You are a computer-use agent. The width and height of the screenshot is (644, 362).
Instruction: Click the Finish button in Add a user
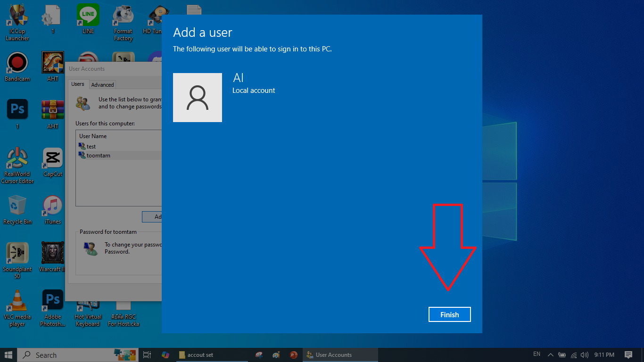click(449, 314)
